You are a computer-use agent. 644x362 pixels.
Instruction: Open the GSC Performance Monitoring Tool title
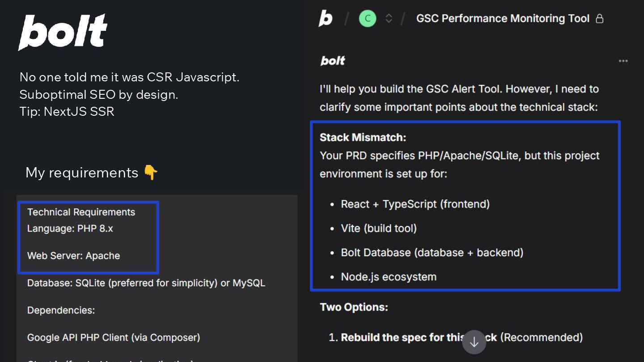[503, 19]
